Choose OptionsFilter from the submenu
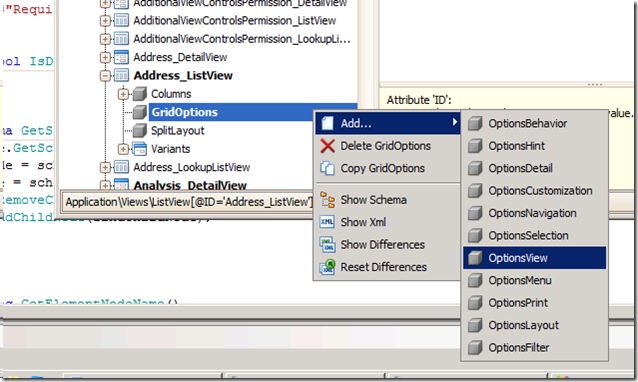This screenshot has height=382, width=638. (534, 347)
